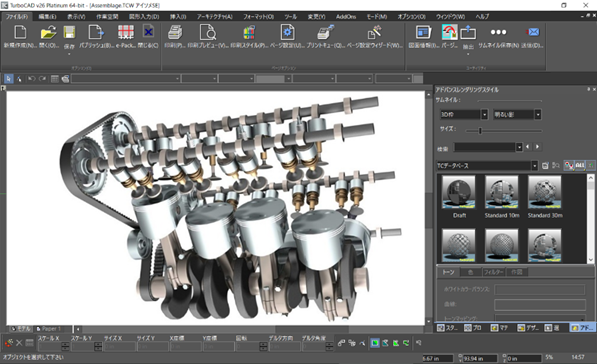
Task: Open the View (表示) menu
Action: 76,17
